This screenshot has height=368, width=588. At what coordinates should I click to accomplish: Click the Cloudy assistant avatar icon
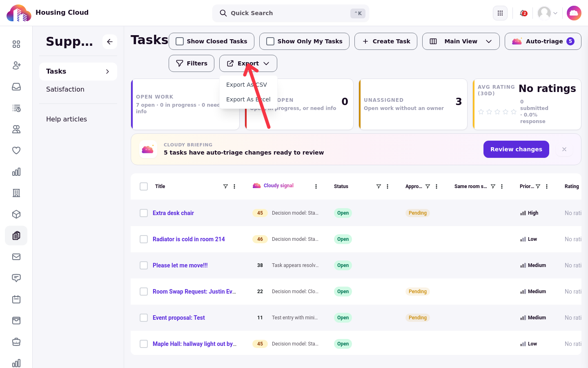click(x=574, y=13)
